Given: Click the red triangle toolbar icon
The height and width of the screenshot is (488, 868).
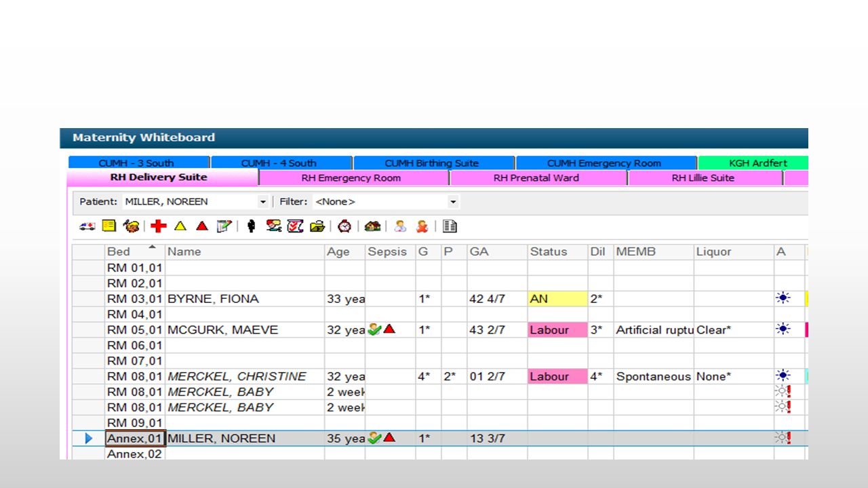Looking at the screenshot, I should point(201,226).
